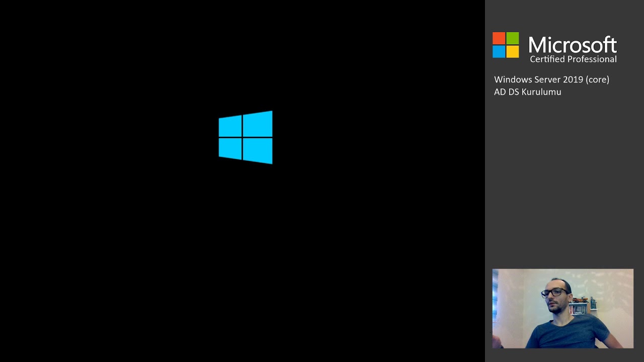Click the "Certified Professional" text

point(573,59)
